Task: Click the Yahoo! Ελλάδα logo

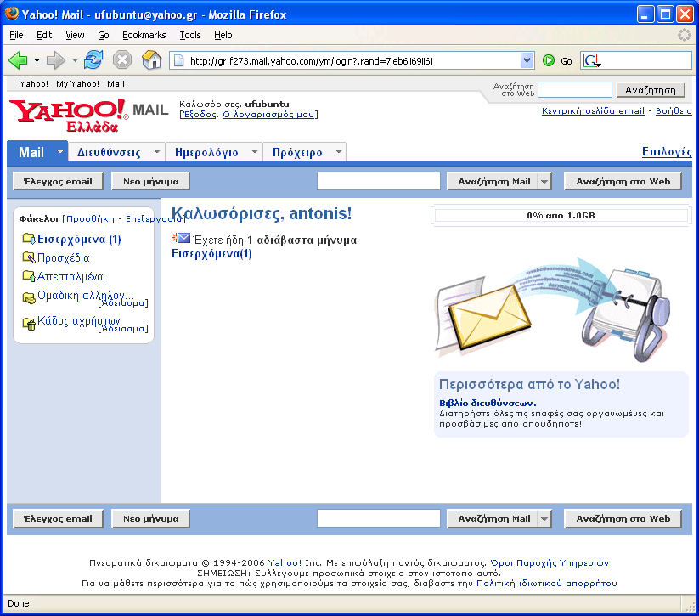Action: tap(69, 115)
